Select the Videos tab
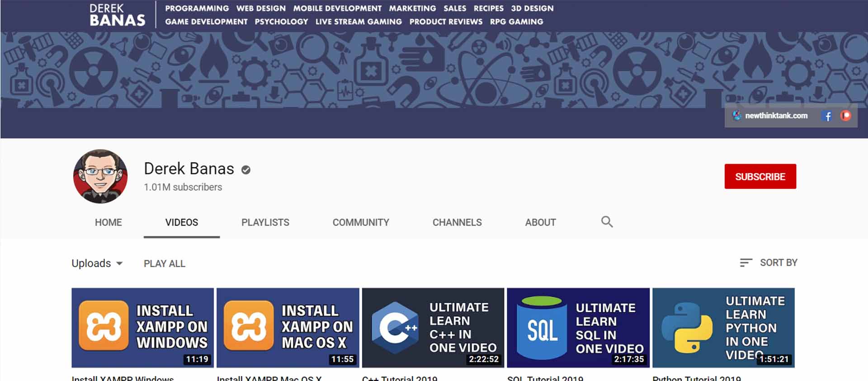This screenshot has height=381, width=868. (x=182, y=222)
